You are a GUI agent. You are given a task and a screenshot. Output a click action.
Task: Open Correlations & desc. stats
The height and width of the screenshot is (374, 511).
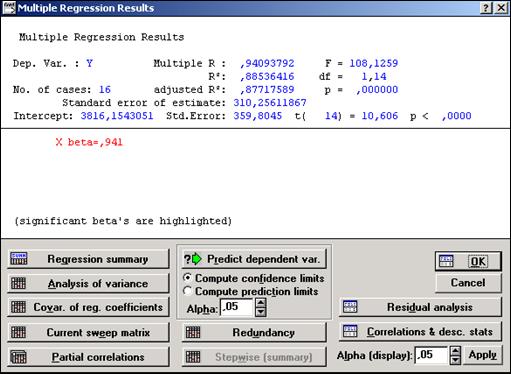coord(420,332)
